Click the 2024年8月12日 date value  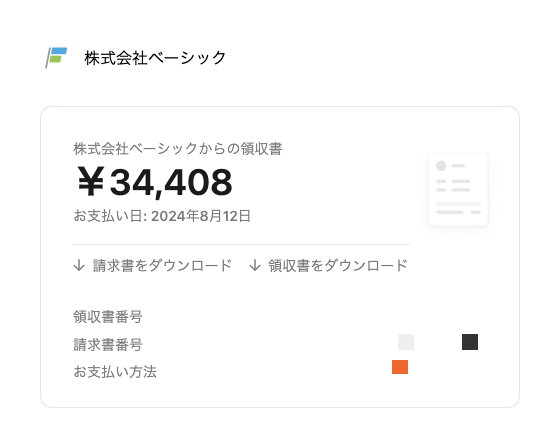201,216
